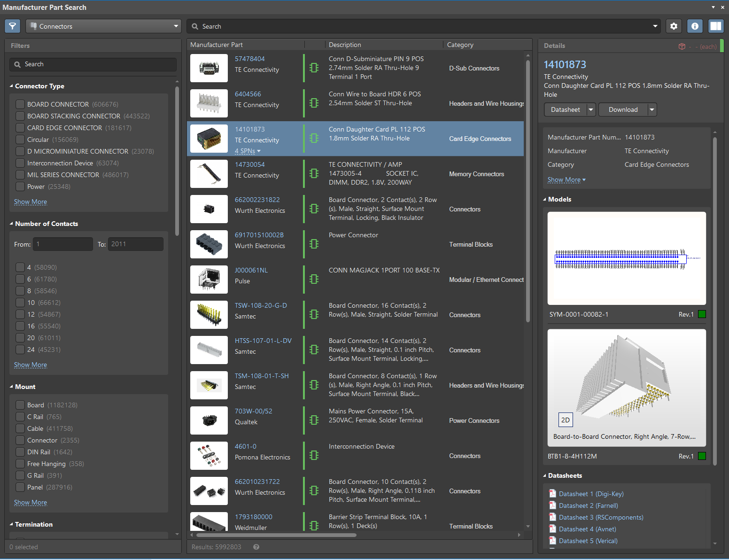Click the 2D view badge on model
The width and height of the screenshot is (729, 560).
pyautogui.click(x=566, y=420)
